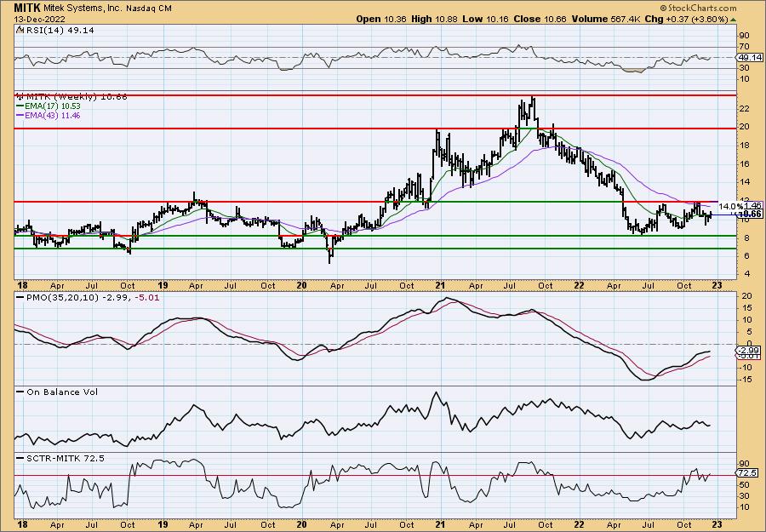Viewport: 766px width, 532px height.
Task: Click the small icon before RSI(14) label
Action: click(20, 30)
